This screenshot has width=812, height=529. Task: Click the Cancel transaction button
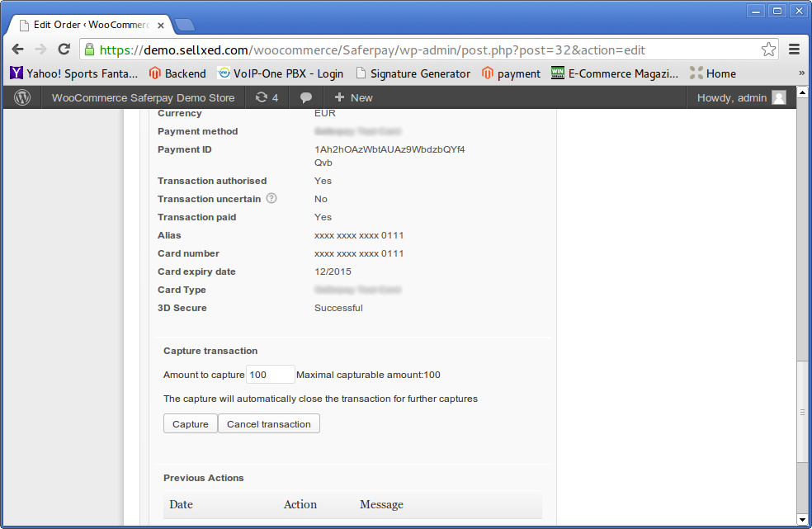click(x=268, y=424)
